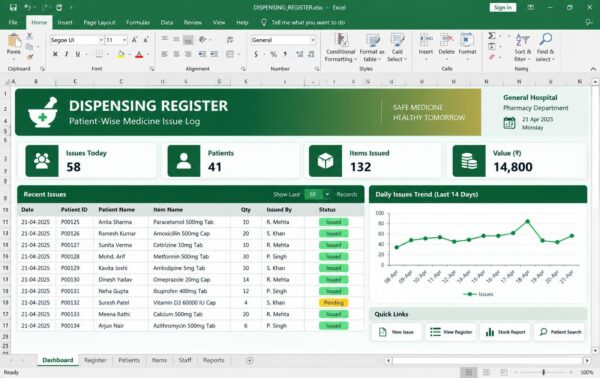Screen dimensions: 600x378
Task: Click the add new sheet plus button
Action: coord(249,360)
